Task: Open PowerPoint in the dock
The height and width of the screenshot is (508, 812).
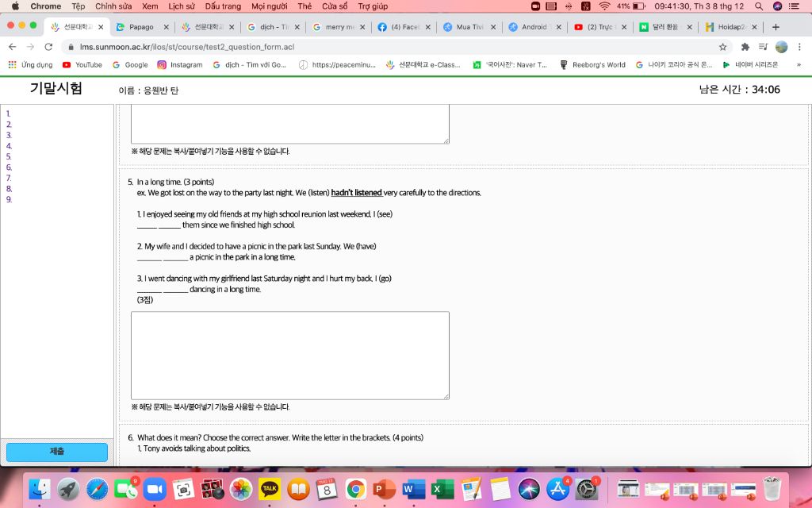Action: pyautogui.click(x=385, y=489)
